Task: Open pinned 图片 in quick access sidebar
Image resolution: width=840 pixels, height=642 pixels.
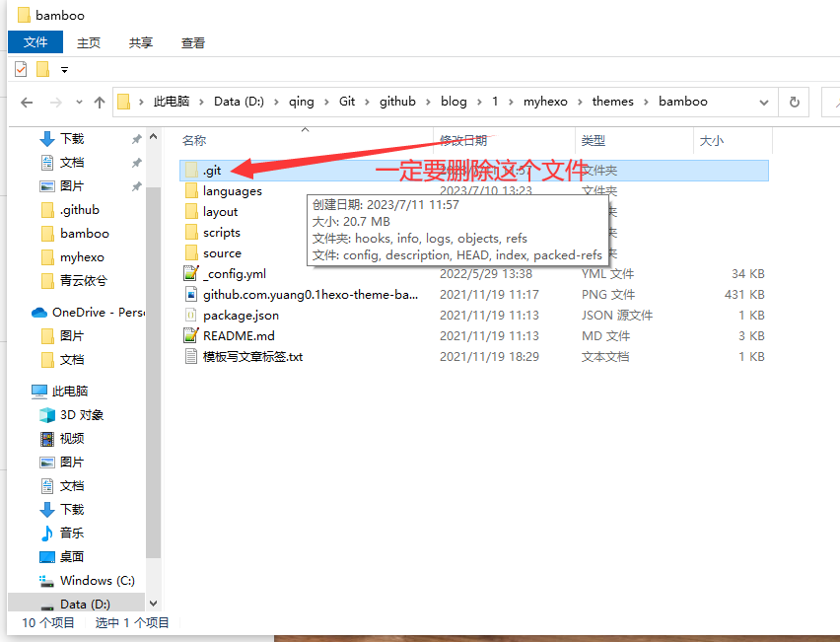Action: click(72, 186)
